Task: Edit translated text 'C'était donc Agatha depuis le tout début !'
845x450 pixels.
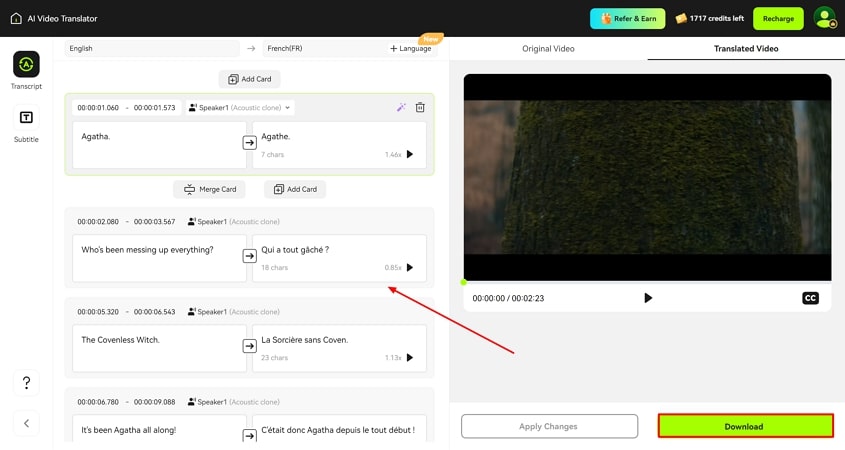Action: pos(339,430)
